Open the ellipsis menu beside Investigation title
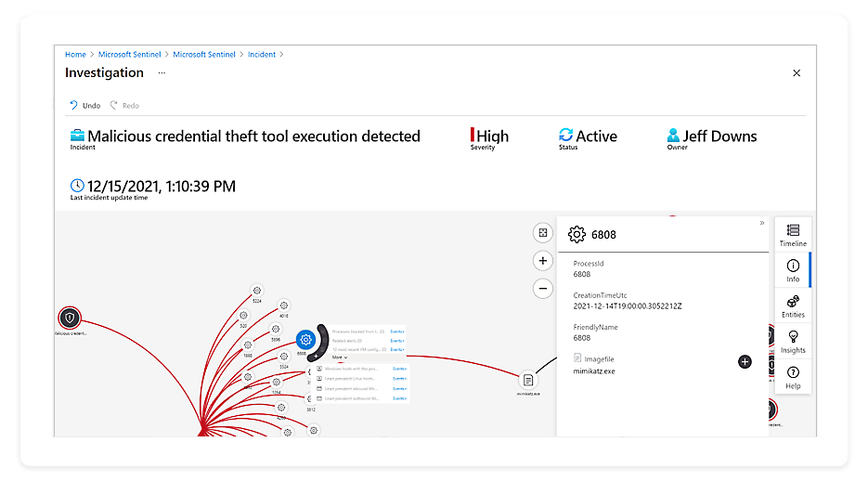 pos(162,72)
